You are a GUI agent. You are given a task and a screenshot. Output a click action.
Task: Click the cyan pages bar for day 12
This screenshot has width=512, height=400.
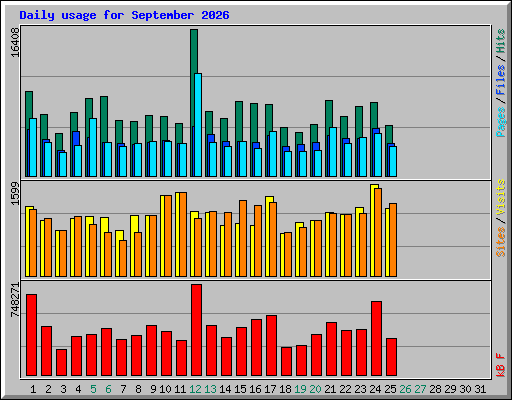198,125
